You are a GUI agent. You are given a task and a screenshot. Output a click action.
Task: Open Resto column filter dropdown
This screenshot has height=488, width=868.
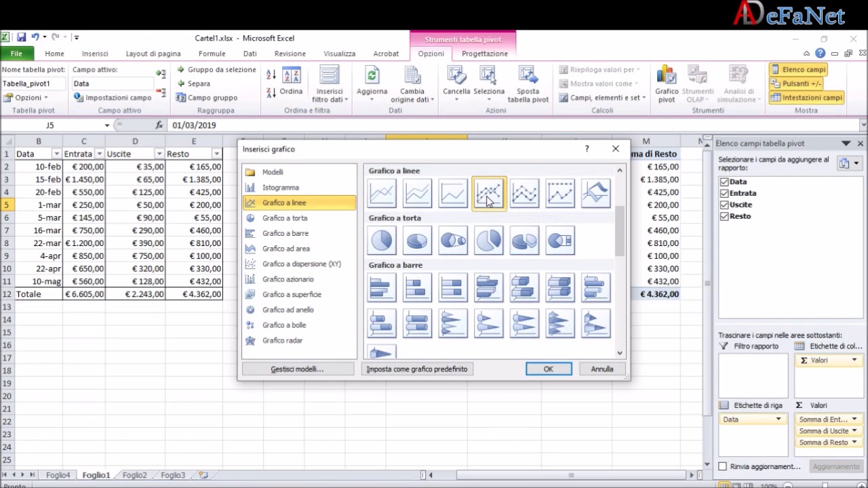pyautogui.click(x=216, y=154)
